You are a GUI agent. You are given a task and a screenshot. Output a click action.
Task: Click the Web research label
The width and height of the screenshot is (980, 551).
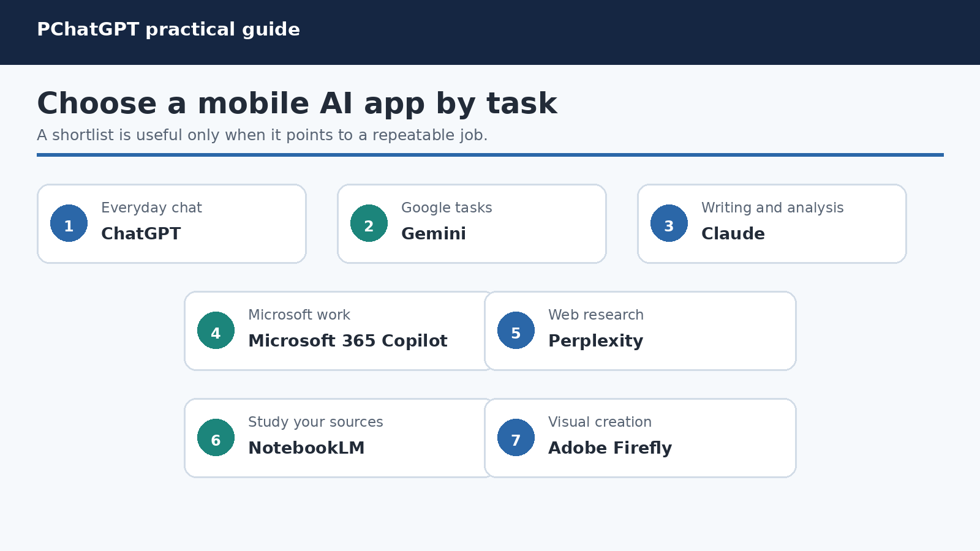coord(596,315)
